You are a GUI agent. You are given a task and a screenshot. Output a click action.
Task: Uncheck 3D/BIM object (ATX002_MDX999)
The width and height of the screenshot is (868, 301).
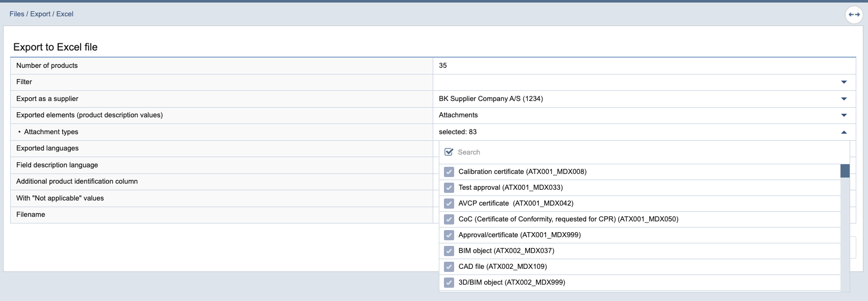pos(449,283)
